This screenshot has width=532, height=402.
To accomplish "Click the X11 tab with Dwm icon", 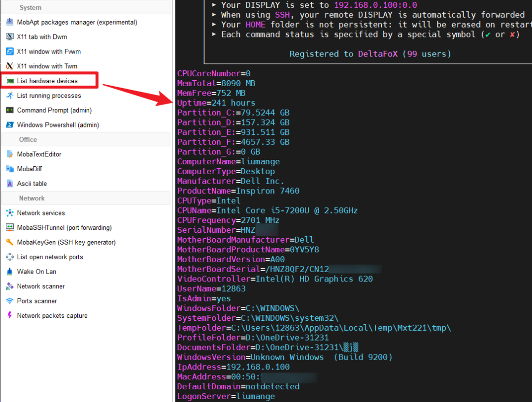I will pos(10,36).
